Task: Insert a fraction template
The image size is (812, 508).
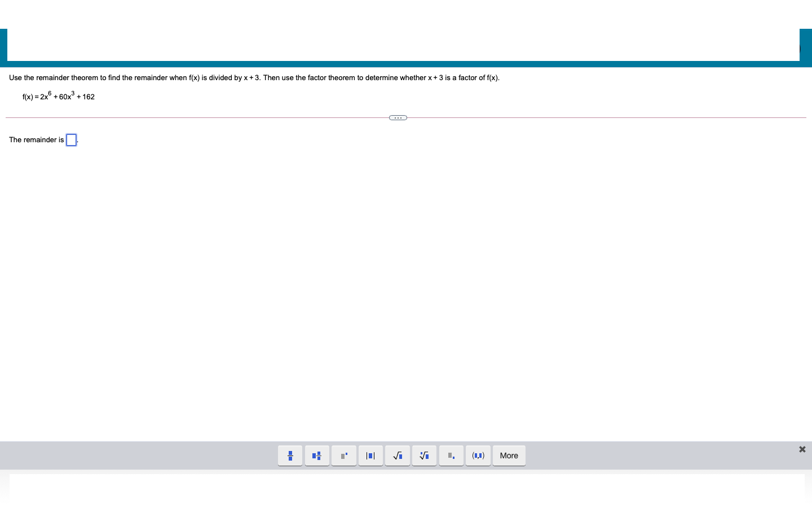Action: (290, 456)
